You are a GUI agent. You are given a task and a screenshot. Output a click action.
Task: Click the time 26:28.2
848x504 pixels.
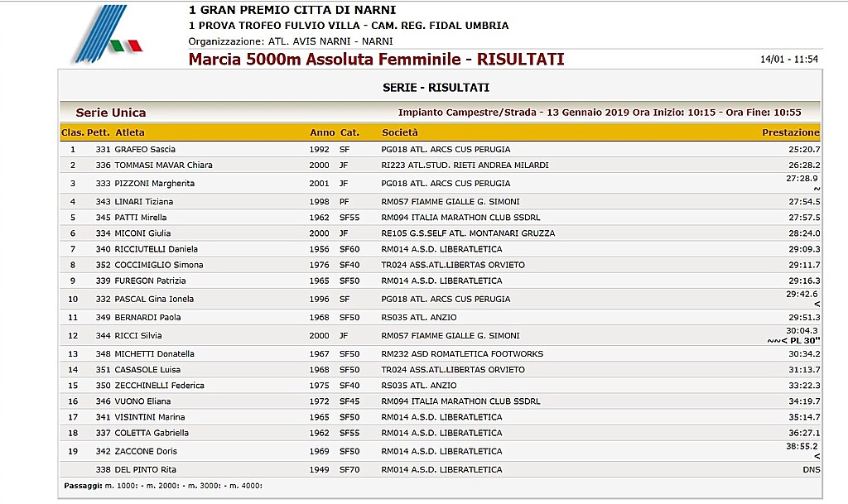[804, 165]
